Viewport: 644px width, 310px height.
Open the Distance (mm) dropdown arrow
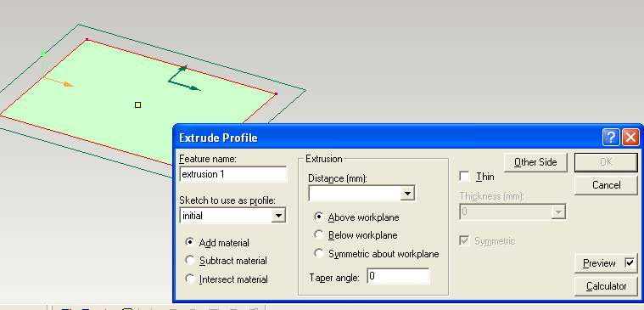pos(407,193)
